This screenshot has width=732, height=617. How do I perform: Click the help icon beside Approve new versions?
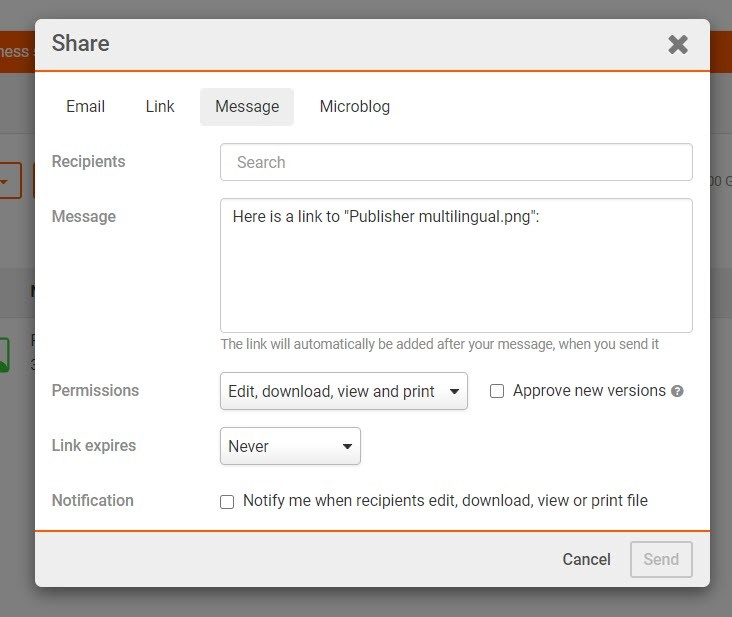coord(677,392)
